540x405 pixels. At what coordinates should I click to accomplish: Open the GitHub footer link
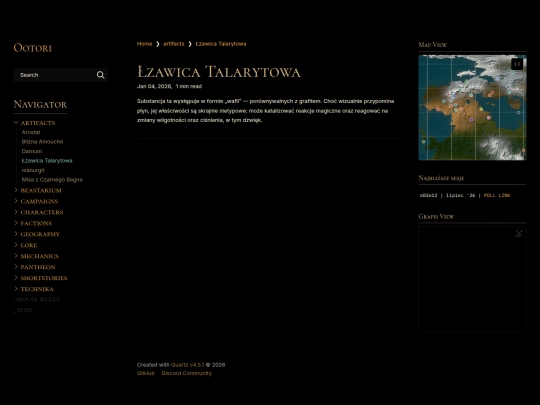point(146,373)
